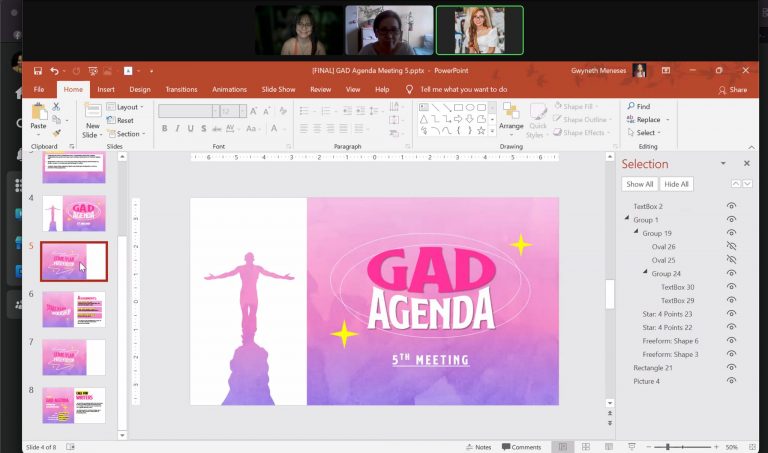Hide the TextBox 2 object
Screen dimensions: 768x453
(731, 206)
